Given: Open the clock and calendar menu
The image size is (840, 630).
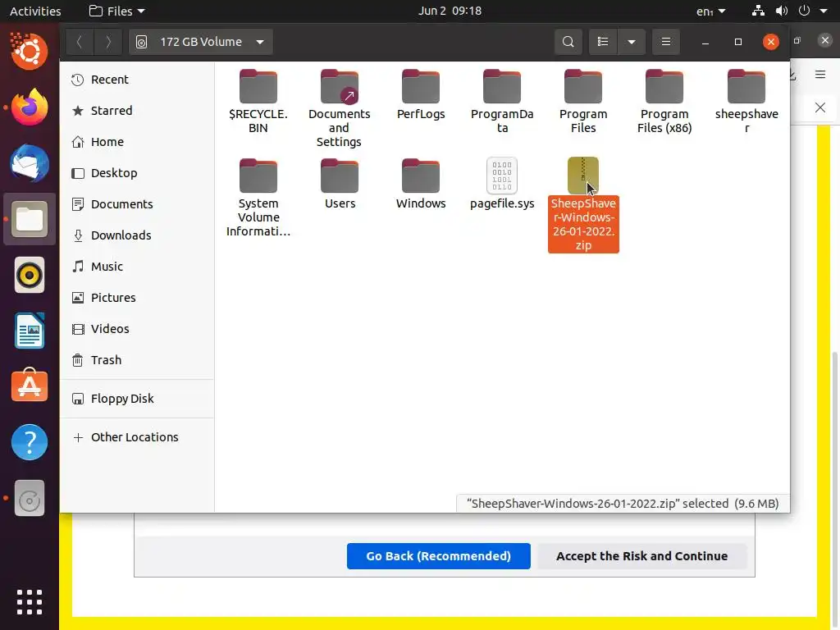Looking at the screenshot, I should [x=450, y=11].
